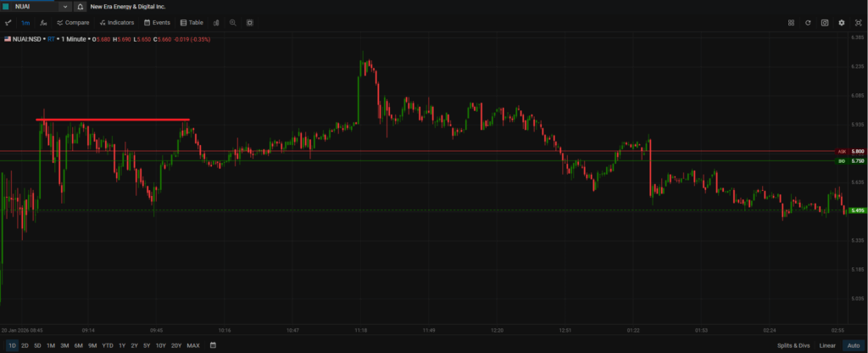Screen dimensions: 868x353
Task: Switch to the YTD range
Action: pos(108,345)
